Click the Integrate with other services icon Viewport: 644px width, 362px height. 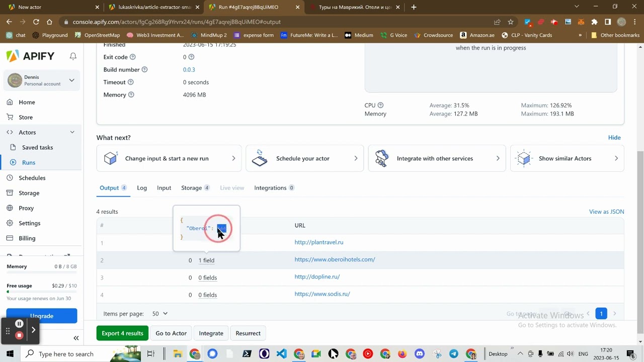click(382, 158)
